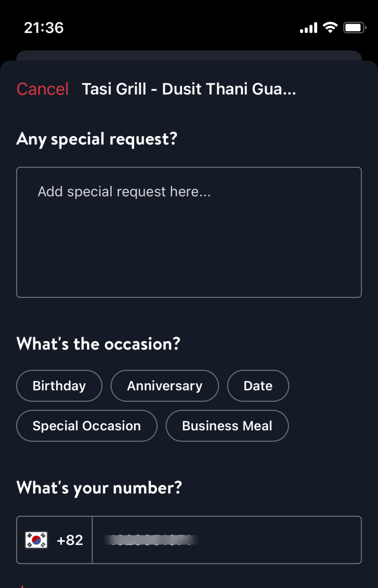Tap the Tasi Grill - Dusit Thani title
Image resolution: width=378 pixels, height=588 pixels.
[x=189, y=89]
